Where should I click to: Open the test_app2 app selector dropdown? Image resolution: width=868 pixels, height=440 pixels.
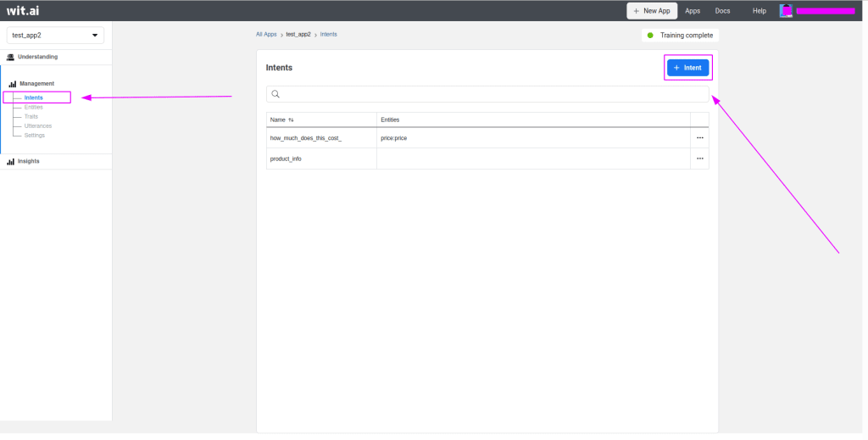coord(55,36)
